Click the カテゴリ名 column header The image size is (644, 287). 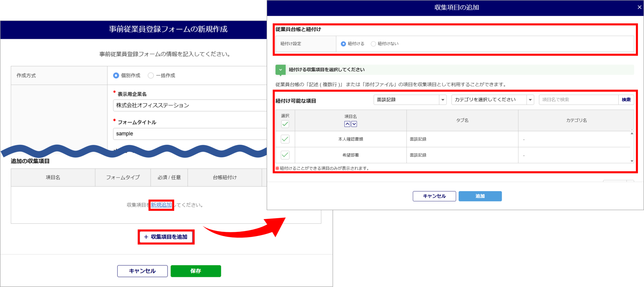click(576, 120)
